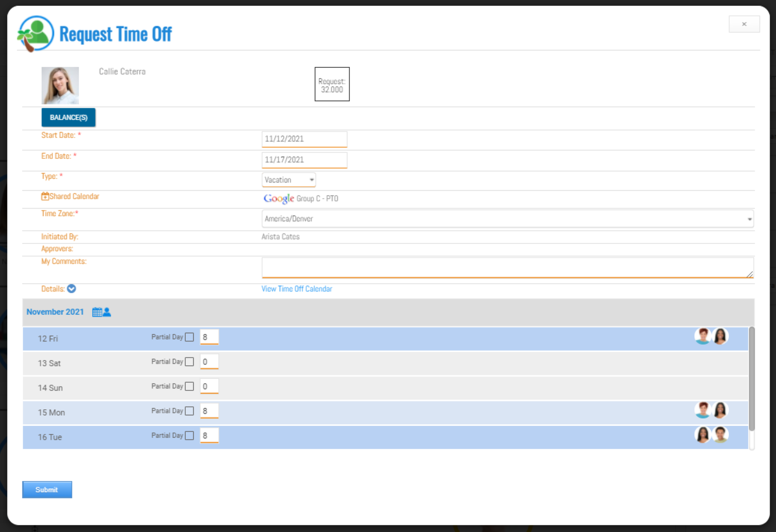The width and height of the screenshot is (776, 532).
Task: Open the Shared Calendar icon
Action: pyautogui.click(x=45, y=196)
